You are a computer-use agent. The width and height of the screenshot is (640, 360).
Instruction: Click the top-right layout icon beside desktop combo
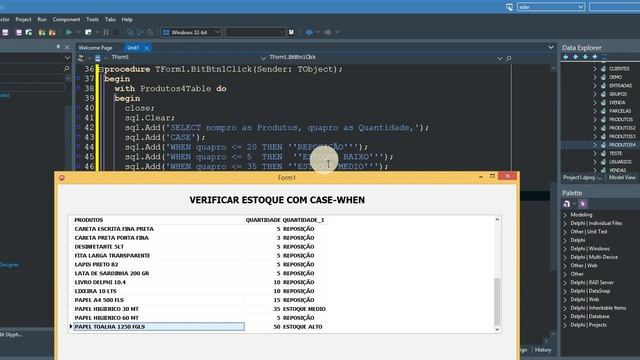click(x=509, y=7)
